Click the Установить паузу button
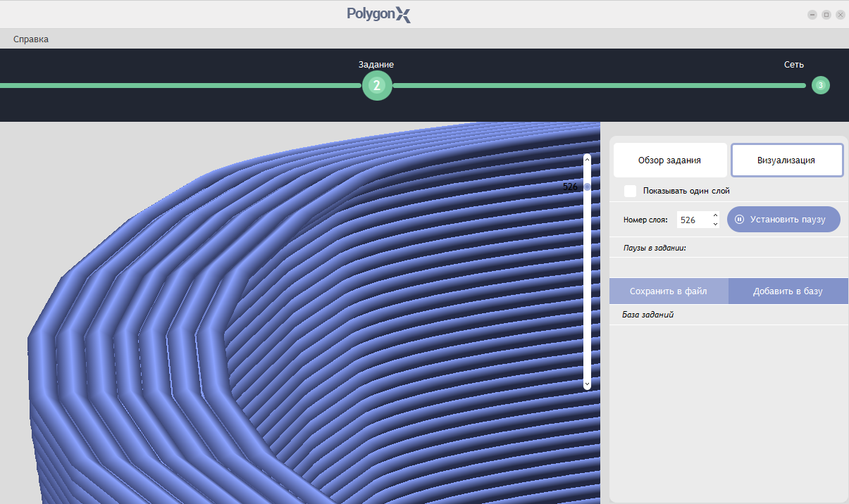This screenshot has height=504, width=849. (x=783, y=220)
